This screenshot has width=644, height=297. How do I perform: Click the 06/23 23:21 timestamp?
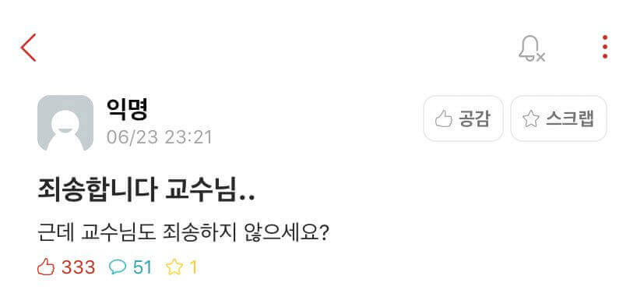[x=160, y=137]
